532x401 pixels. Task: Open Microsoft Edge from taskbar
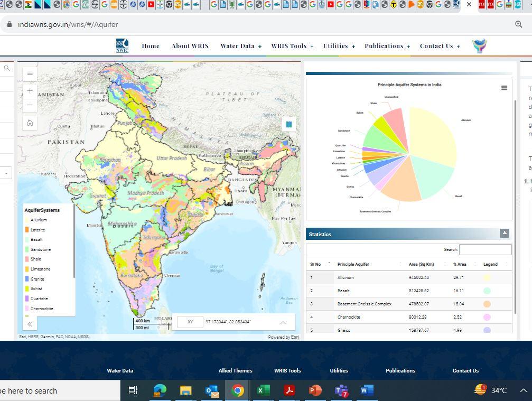160,390
